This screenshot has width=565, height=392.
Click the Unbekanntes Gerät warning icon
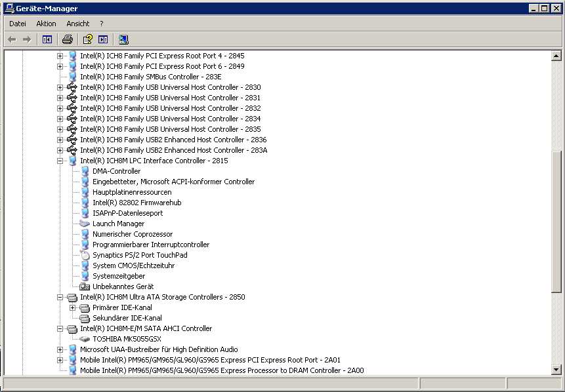[x=85, y=286]
